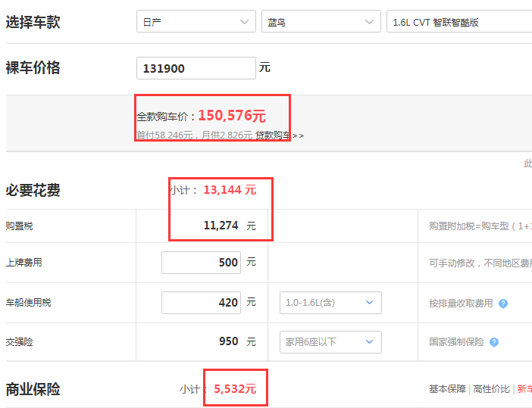Viewport: 532px width, 408px height.
Task: Click chevron arrow in 蓝鸟 model selector
Action: pos(369,22)
